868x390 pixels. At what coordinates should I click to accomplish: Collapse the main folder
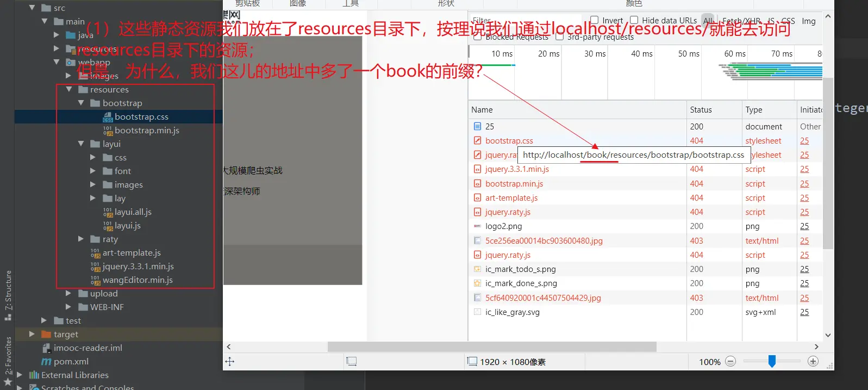pos(45,21)
